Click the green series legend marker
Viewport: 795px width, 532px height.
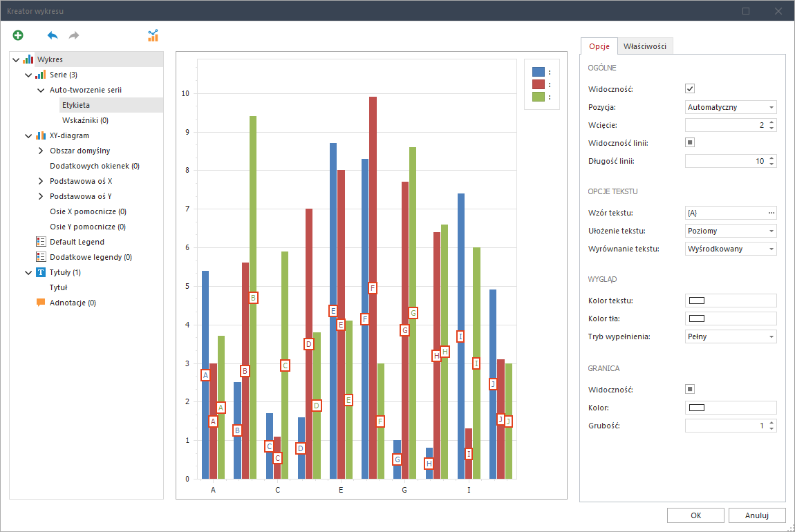[x=539, y=96]
